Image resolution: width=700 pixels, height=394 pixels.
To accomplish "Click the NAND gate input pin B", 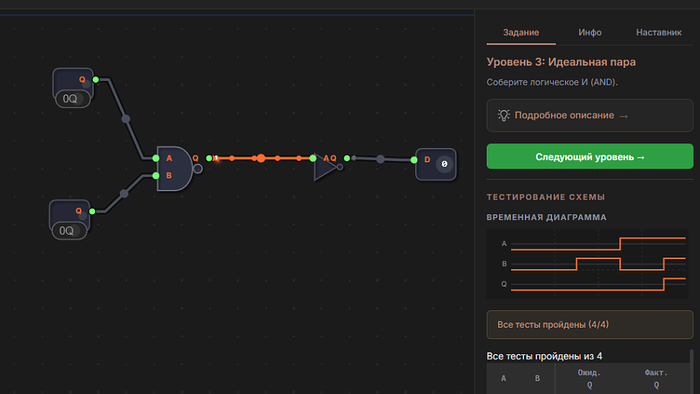I will 156,176.
